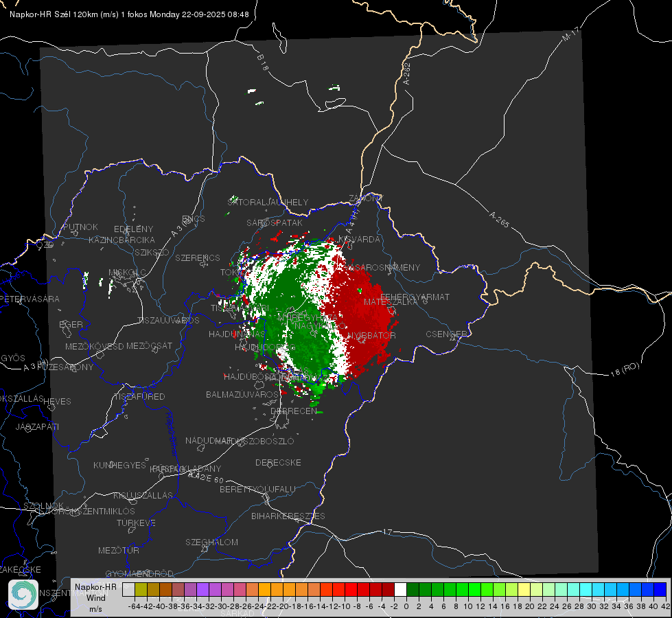Click the TISZAÚJVÁROS city label
The width and height of the screenshot is (672, 618).
click(168, 321)
